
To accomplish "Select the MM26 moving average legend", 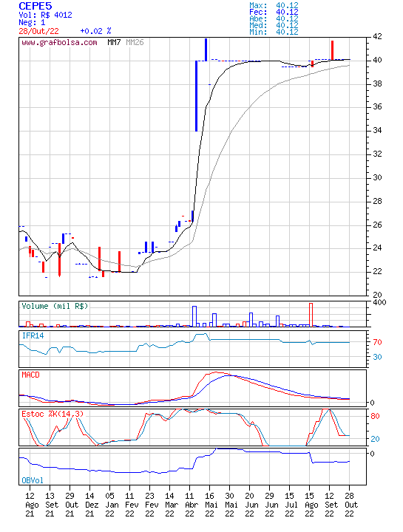I will [135, 42].
